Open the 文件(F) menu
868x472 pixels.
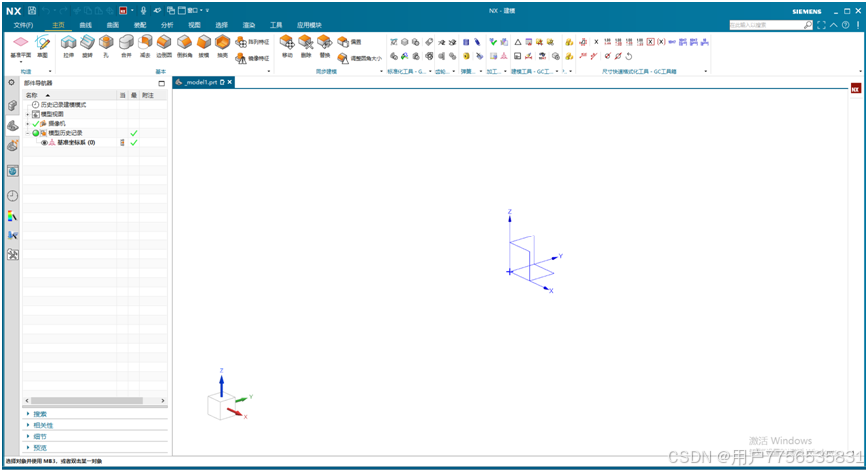(23, 25)
